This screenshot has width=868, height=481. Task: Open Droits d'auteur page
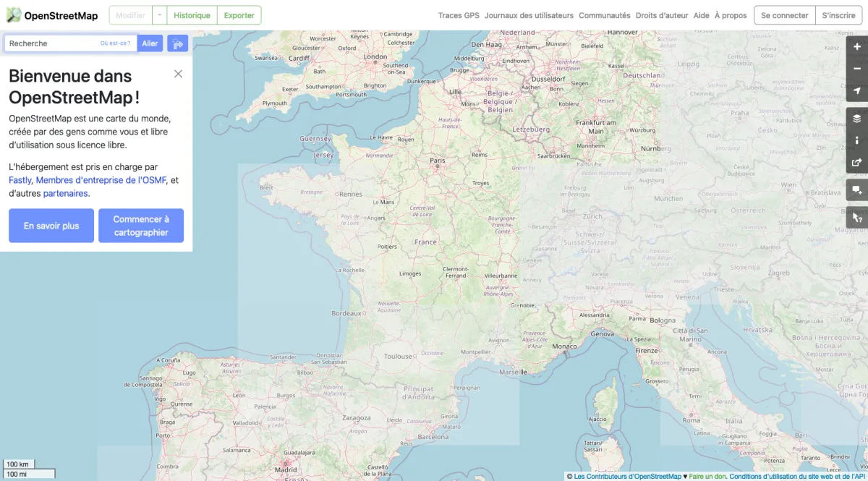[662, 15]
